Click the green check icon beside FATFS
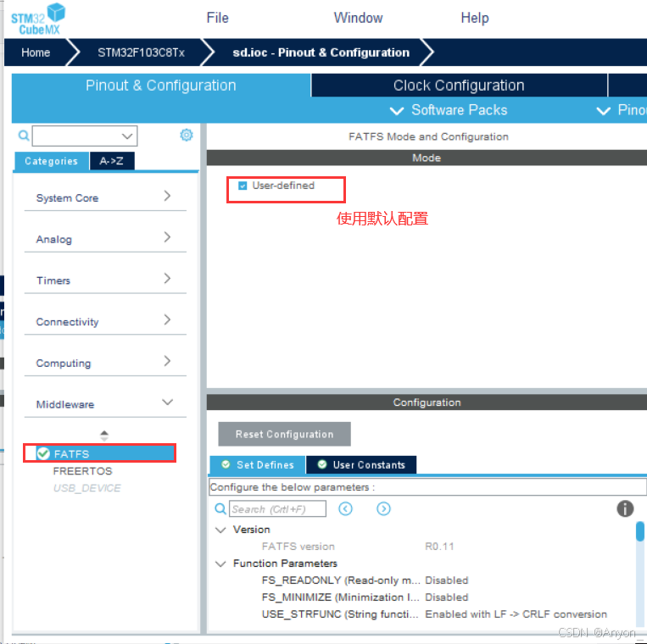Screen dimensions: 647x644 (x=43, y=453)
